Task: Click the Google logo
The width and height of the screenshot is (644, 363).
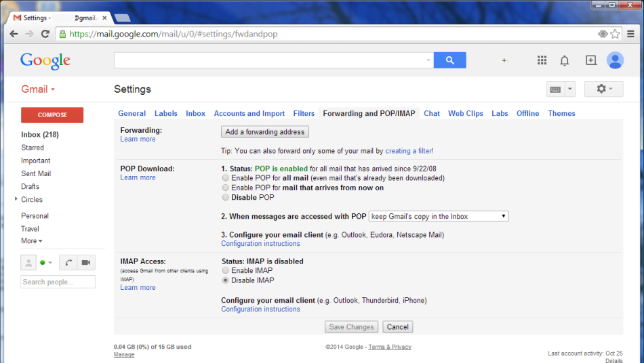Action: [45, 61]
